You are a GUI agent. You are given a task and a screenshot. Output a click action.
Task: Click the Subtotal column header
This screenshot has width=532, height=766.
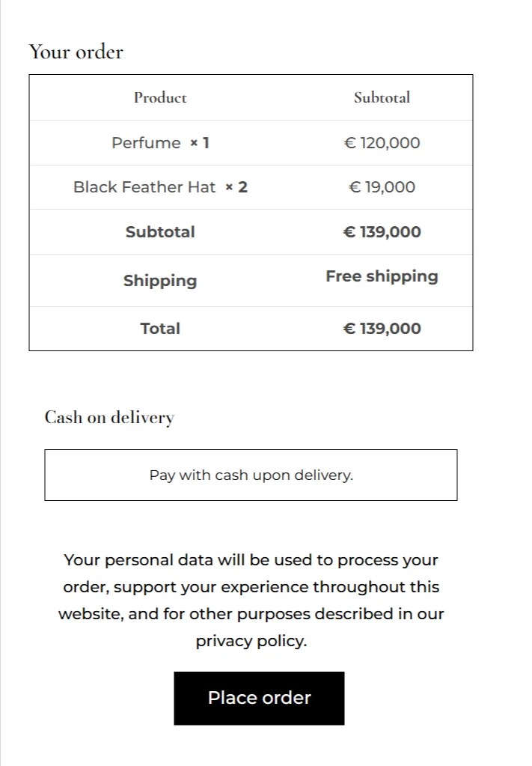382,97
